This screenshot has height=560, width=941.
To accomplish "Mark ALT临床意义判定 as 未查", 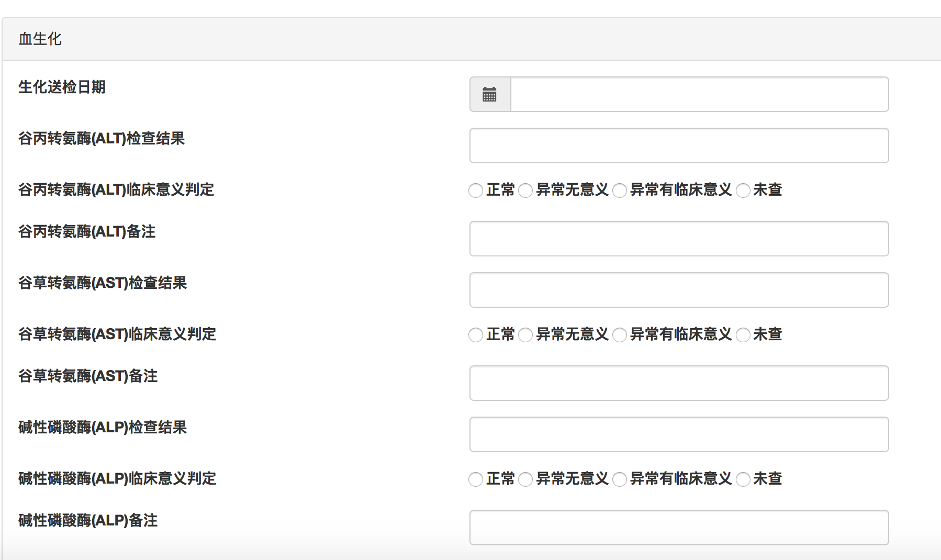I will (743, 191).
